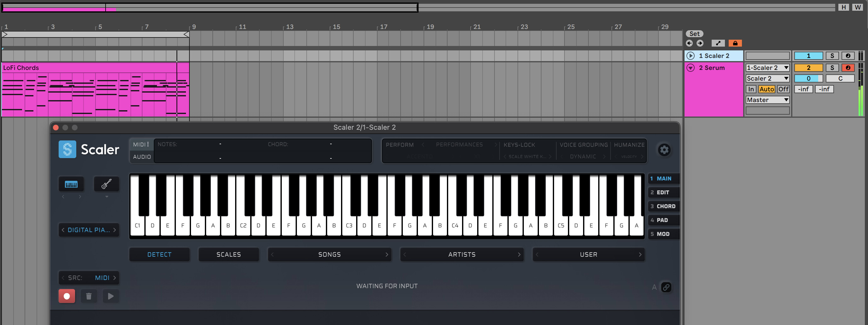Click bar 17 on the timeline ruler

click(x=384, y=27)
